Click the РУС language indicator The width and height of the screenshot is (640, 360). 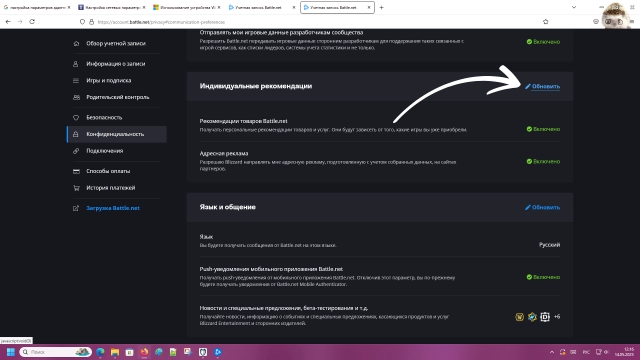[x=586, y=352]
